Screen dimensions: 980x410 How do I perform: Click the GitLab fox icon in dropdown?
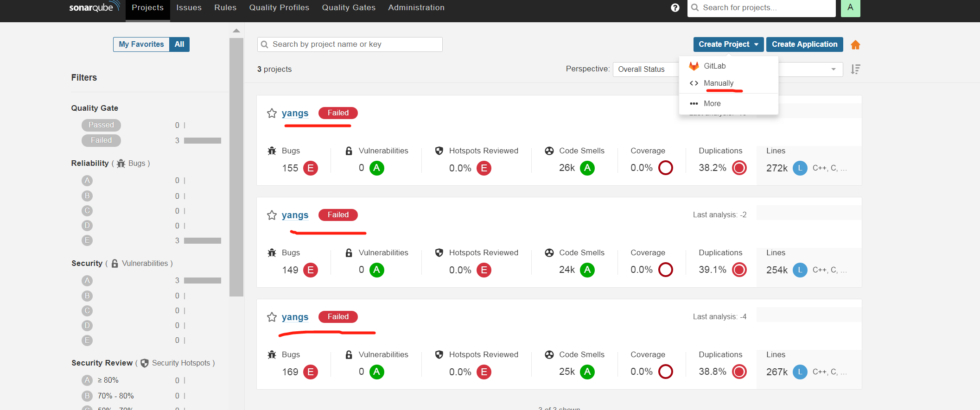point(694,66)
